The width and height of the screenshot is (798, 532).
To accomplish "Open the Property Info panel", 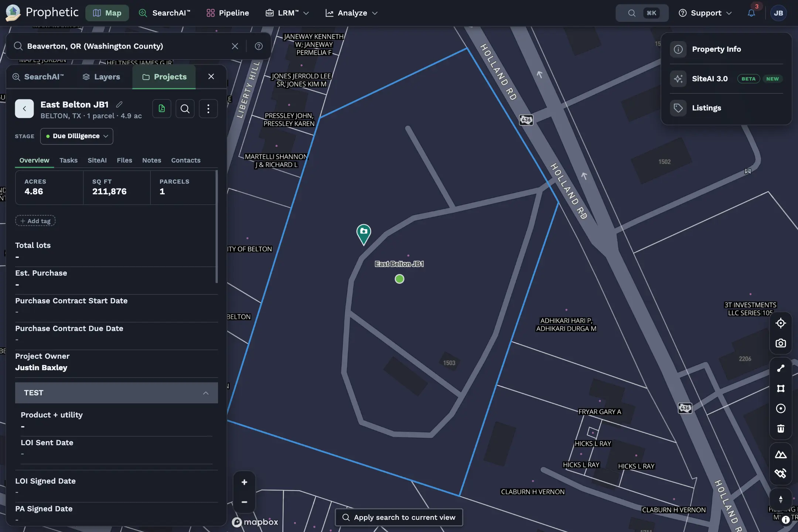I will click(726, 49).
